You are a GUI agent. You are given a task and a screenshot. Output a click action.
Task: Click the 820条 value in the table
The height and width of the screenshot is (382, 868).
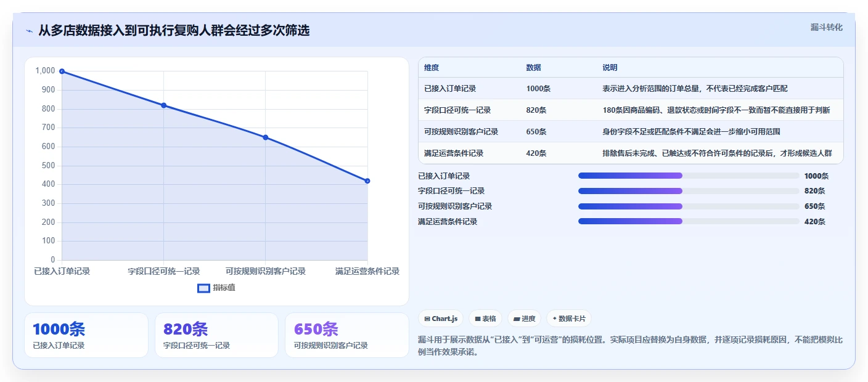[536, 110]
